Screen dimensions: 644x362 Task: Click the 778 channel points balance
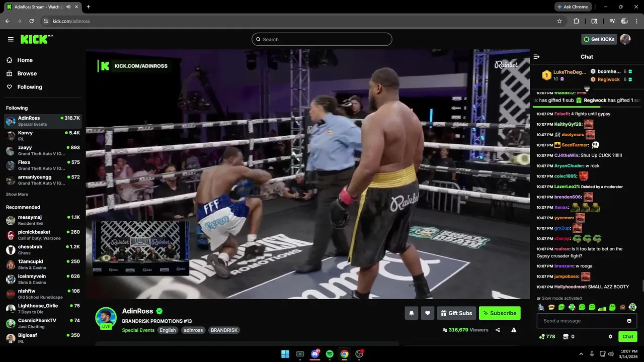pos(547,336)
